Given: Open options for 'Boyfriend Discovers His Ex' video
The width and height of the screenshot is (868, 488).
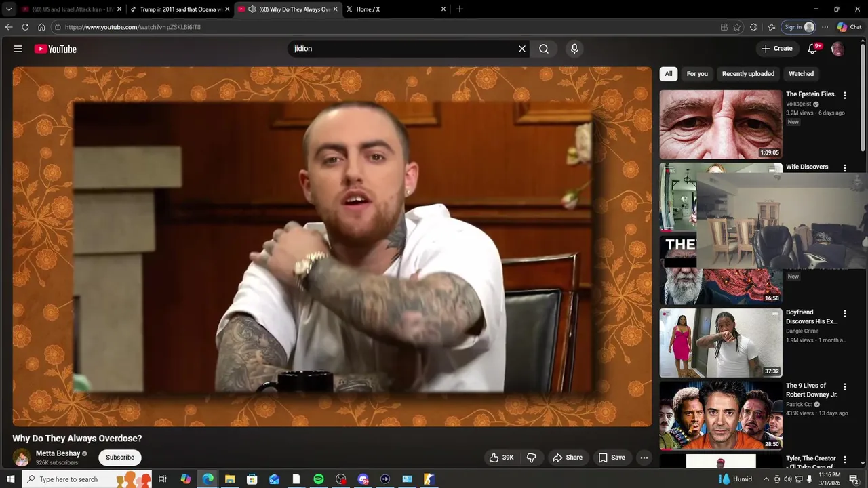Looking at the screenshot, I should (845, 314).
